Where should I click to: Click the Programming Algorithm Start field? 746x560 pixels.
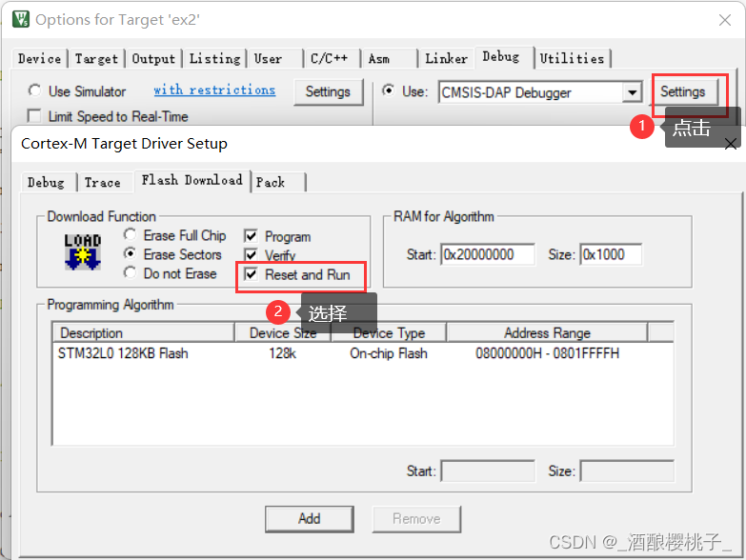[488, 471]
